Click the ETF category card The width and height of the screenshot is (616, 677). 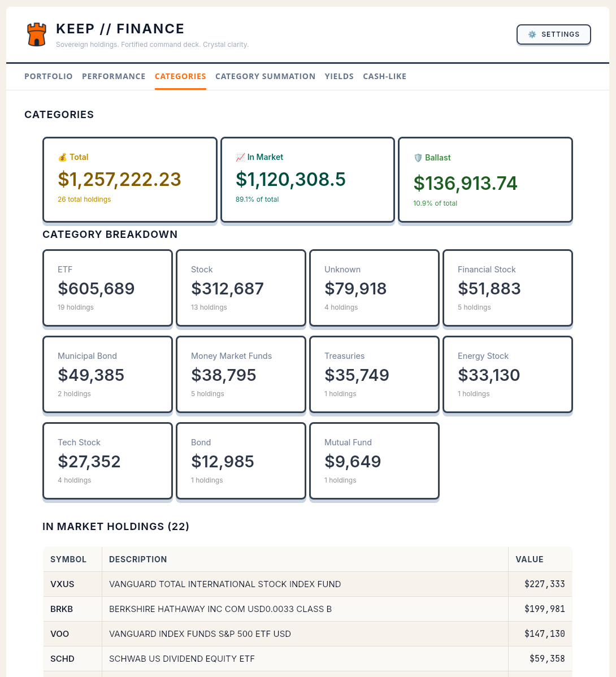click(x=107, y=288)
